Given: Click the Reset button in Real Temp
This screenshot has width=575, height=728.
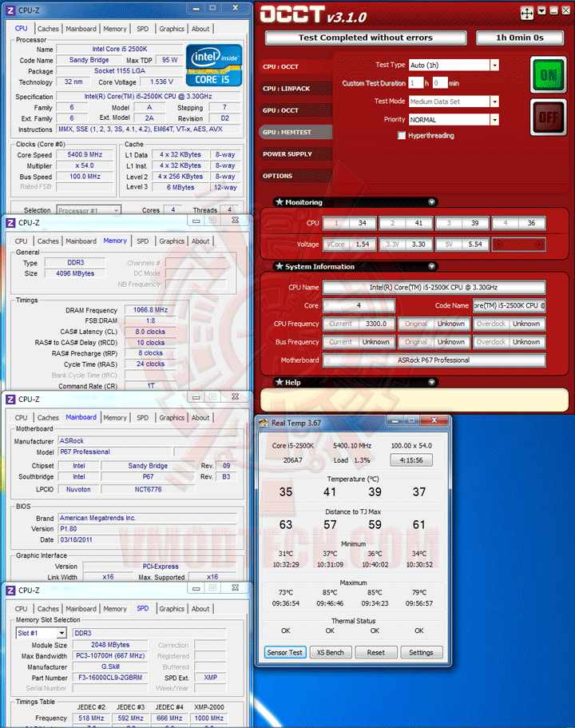Looking at the screenshot, I should coord(375,652).
